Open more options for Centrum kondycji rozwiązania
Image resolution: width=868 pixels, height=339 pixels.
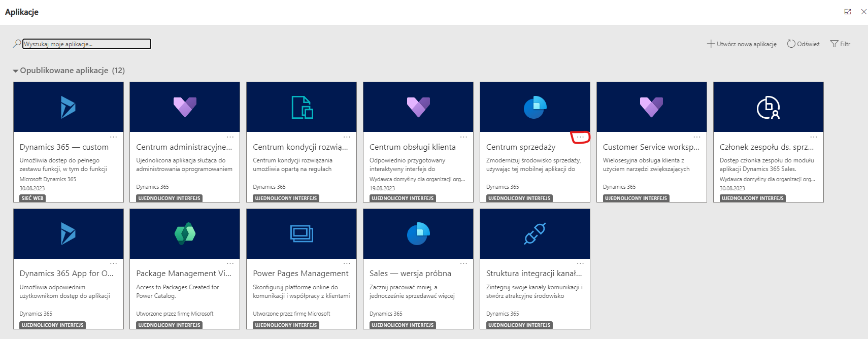[347, 137]
